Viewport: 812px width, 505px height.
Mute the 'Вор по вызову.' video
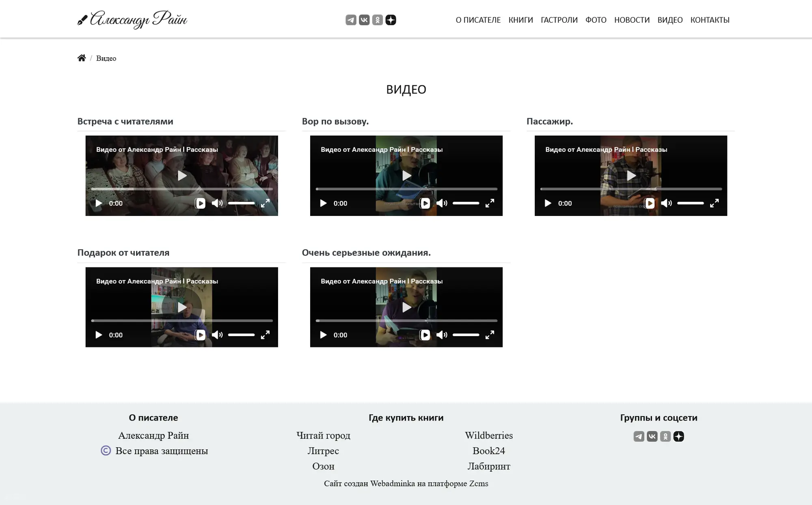click(x=442, y=203)
